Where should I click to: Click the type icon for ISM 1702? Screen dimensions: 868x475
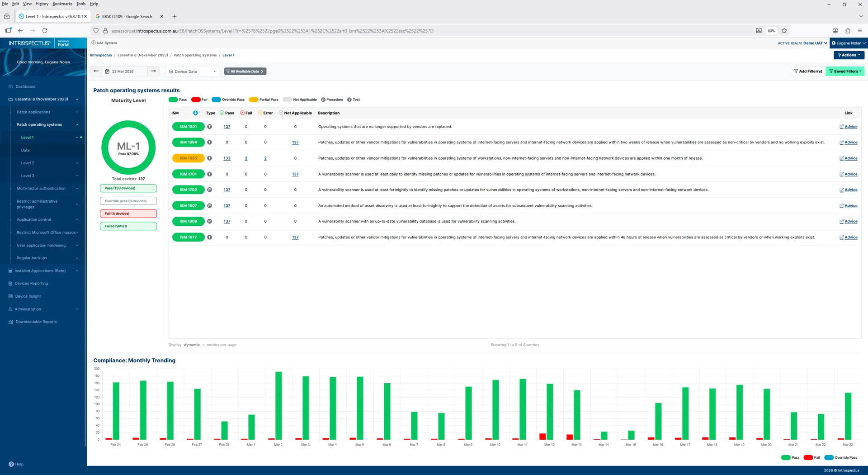pos(209,190)
